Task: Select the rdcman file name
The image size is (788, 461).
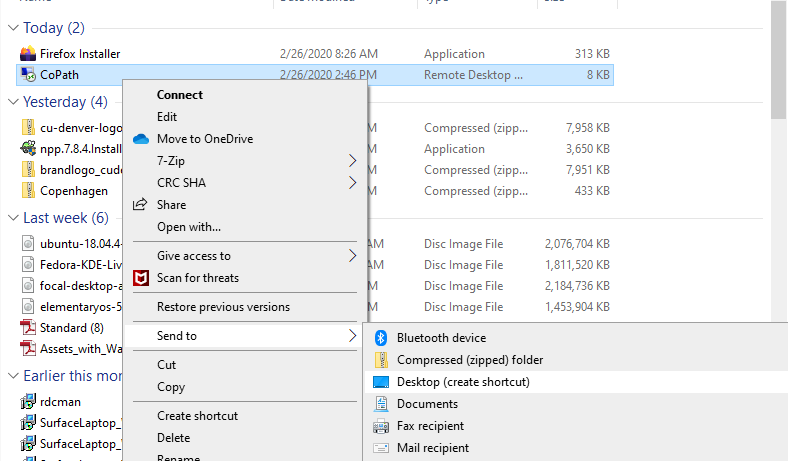Action: 60,402
